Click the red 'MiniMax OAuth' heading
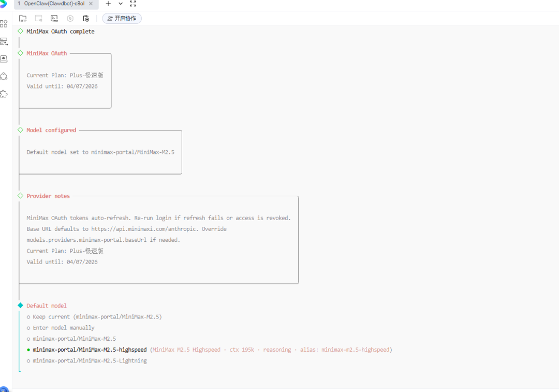This screenshot has width=559, height=392. click(x=47, y=53)
